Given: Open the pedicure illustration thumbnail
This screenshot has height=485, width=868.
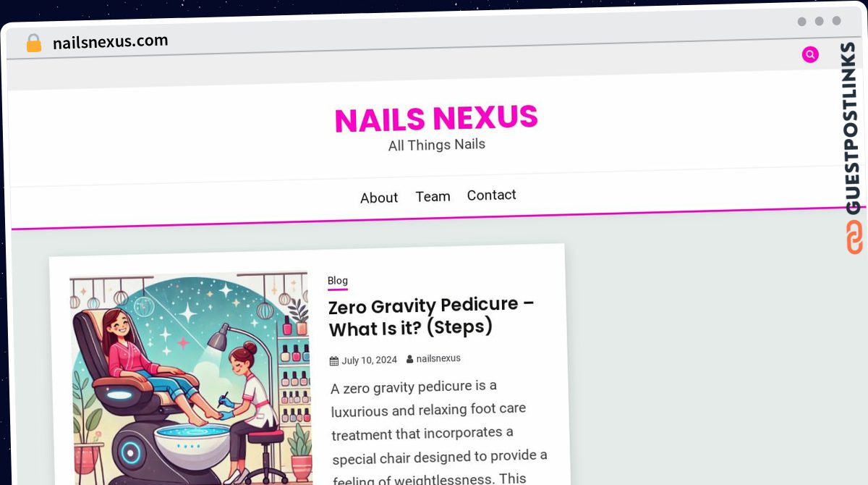Looking at the screenshot, I should 190,379.
